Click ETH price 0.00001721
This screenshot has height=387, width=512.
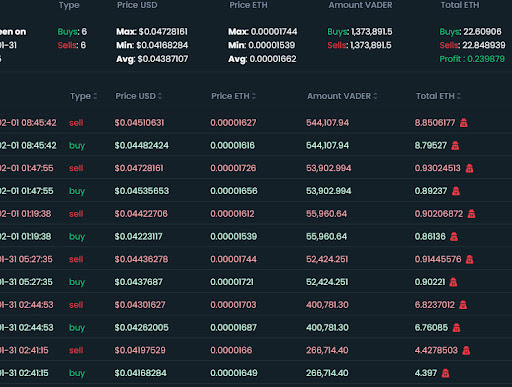(x=232, y=282)
